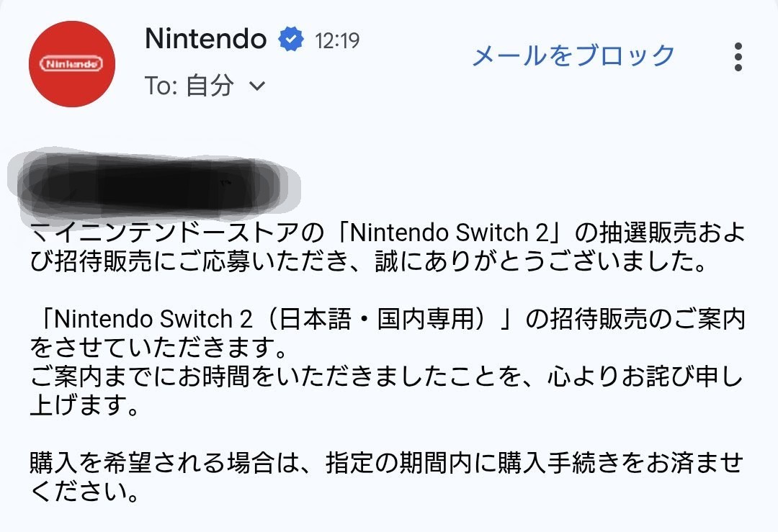Click the line starting "ご案内までにお時間を"

tap(385, 377)
